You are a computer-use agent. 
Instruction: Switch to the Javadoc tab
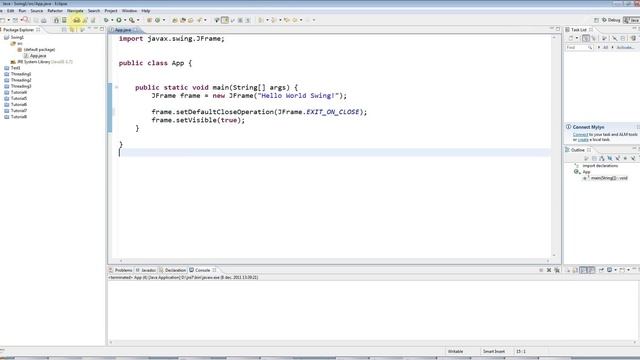146,270
